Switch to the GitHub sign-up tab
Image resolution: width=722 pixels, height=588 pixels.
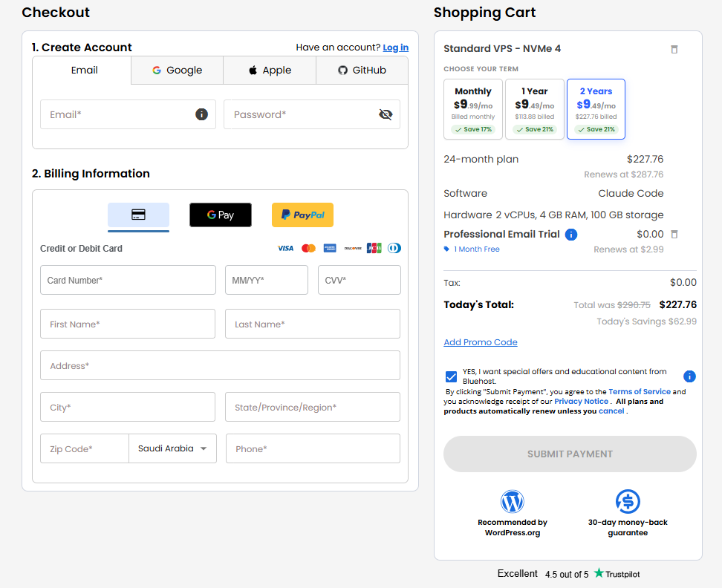362,71
